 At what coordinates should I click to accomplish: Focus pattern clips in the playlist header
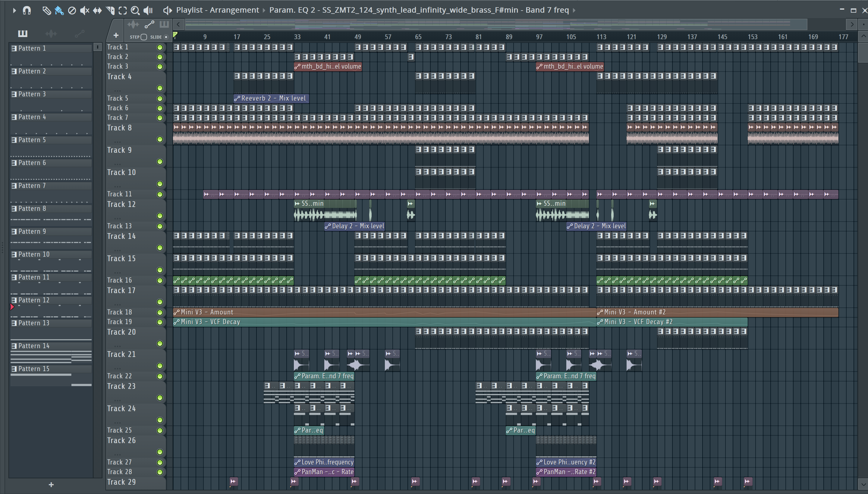point(164,24)
